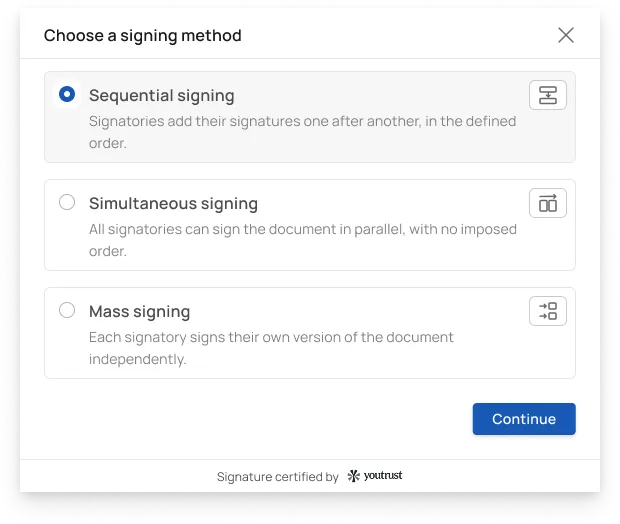The height and width of the screenshot is (524, 620).
Task: Click the 'Signature certified by' footer text
Action: (x=278, y=477)
